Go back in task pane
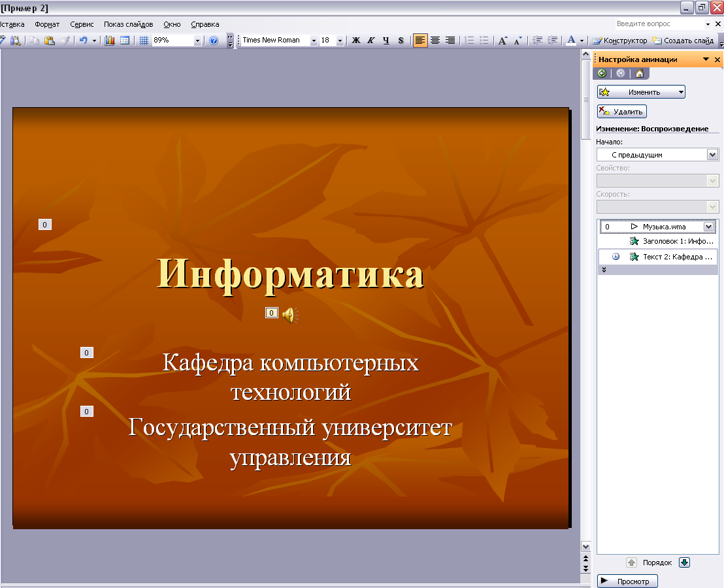This screenshot has height=588, width=724. (x=602, y=73)
